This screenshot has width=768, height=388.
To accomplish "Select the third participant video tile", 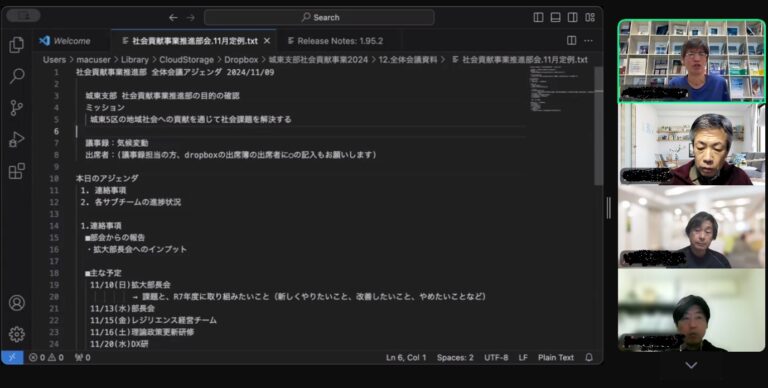I will coord(691,227).
